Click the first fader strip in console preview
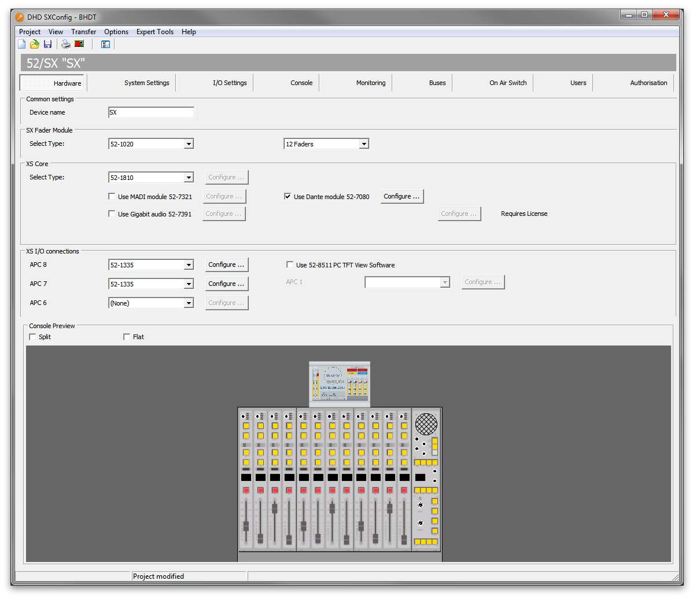This screenshot has height=599, width=700. point(246,479)
